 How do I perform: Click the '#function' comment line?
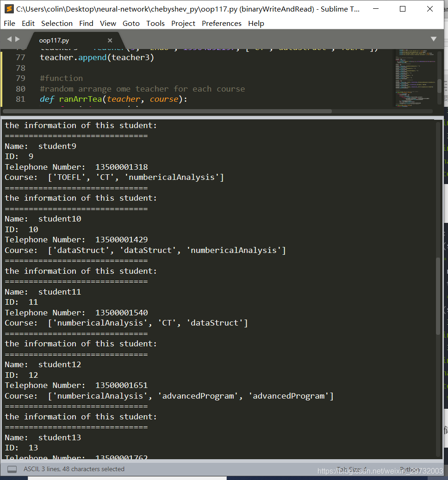pyautogui.click(x=61, y=78)
